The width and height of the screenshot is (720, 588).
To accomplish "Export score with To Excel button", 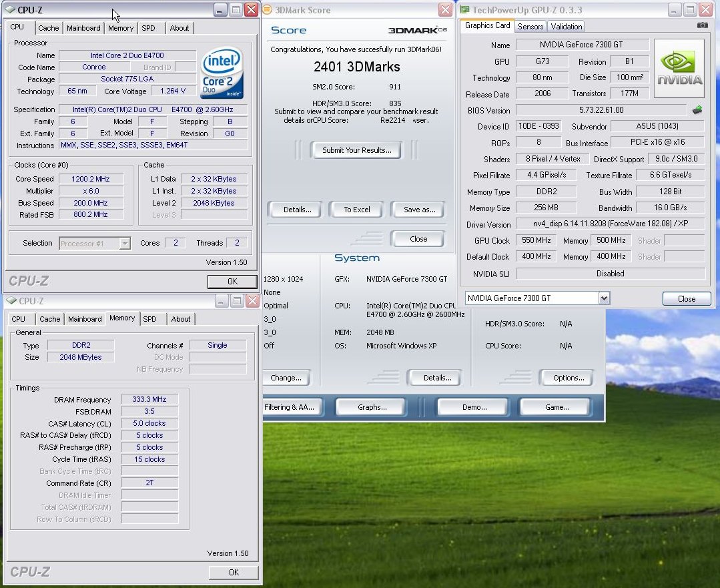I will 357,210.
